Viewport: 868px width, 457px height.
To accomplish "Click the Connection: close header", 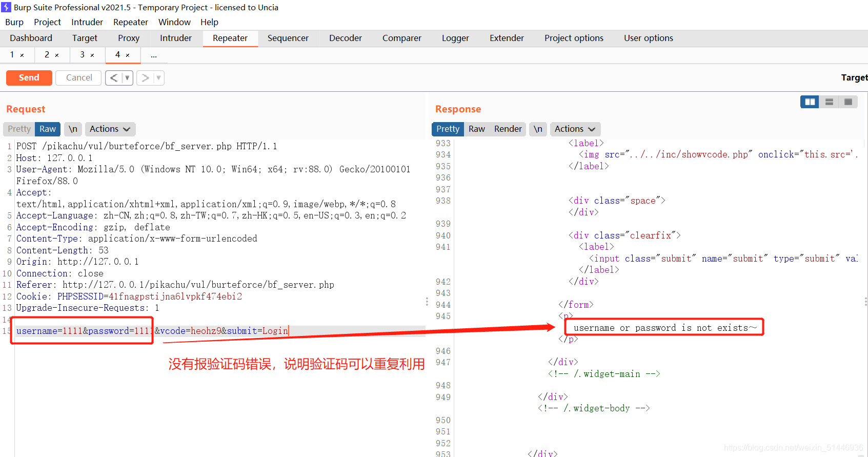I will [x=60, y=273].
